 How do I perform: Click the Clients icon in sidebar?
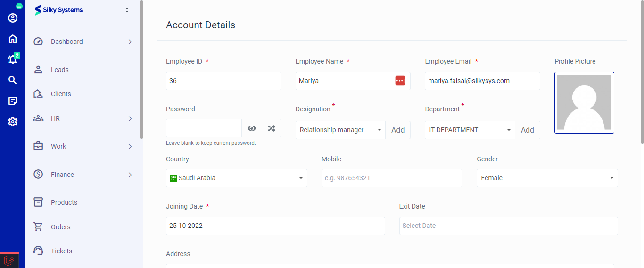pos(38,94)
